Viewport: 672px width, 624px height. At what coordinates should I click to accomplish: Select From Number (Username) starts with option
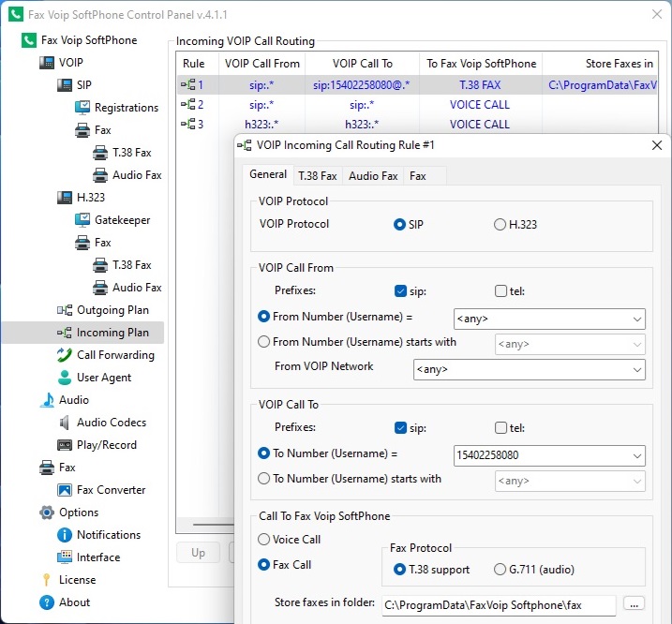click(x=263, y=342)
